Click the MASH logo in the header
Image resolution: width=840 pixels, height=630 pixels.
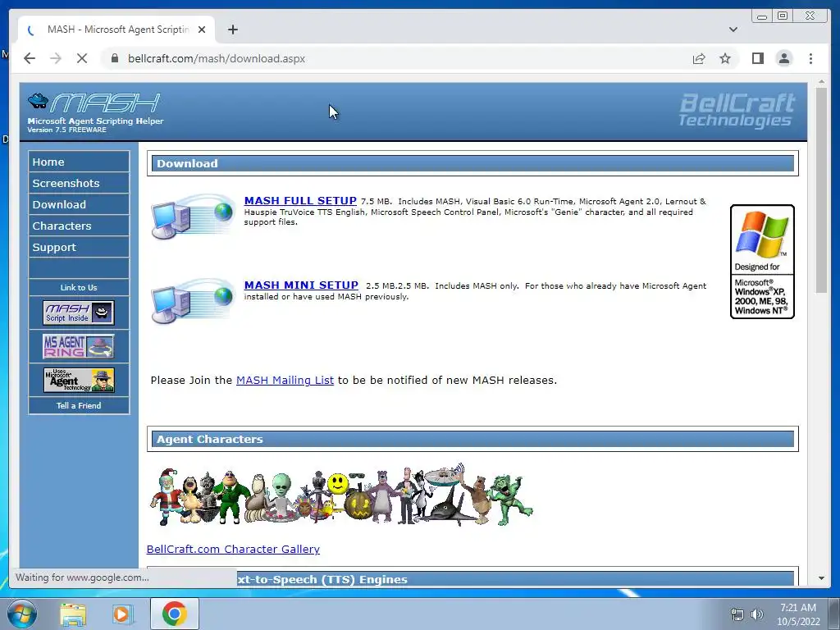pyautogui.click(x=95, y=112)
